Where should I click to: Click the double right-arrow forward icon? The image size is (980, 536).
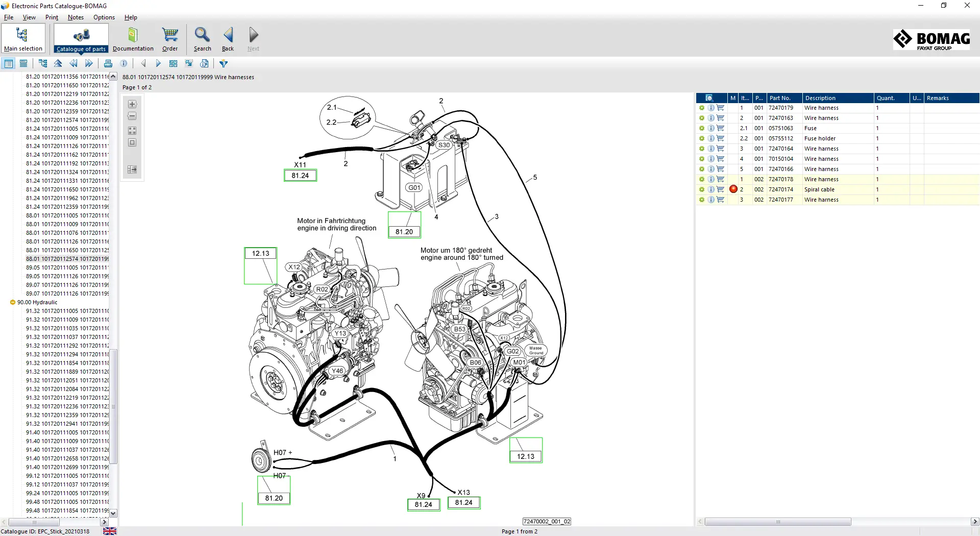[89, 63]
